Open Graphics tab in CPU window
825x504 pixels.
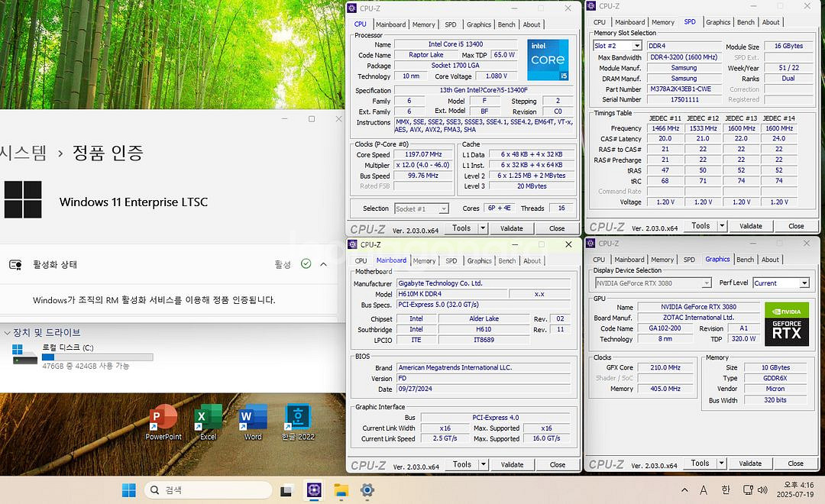479,24
